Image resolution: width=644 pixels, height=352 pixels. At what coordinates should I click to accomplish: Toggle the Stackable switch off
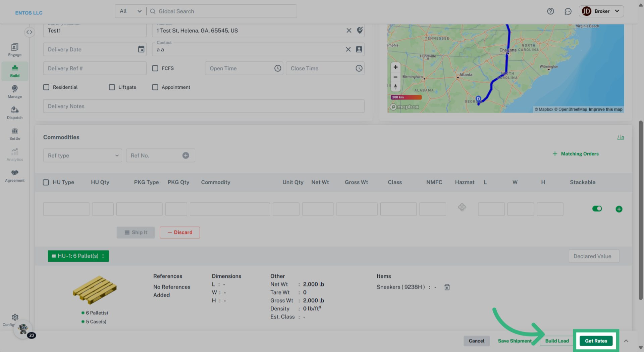click(597, 209)
